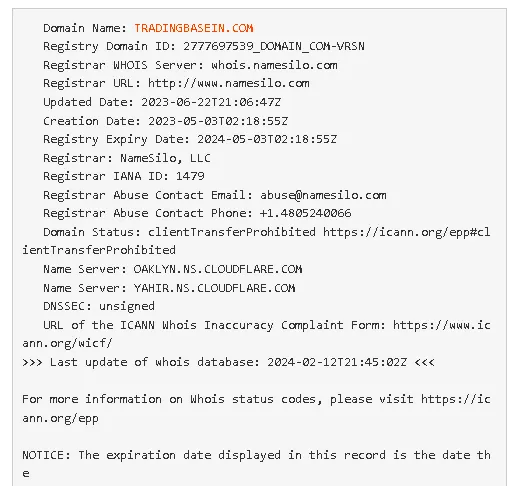526x486 pixels.
Task: Click the clientTransferProhibited domain status text
Action: [232, 232]
